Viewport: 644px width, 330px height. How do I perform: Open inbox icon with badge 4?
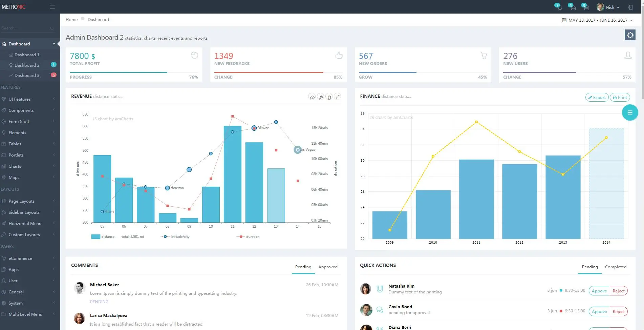point(572,7)
